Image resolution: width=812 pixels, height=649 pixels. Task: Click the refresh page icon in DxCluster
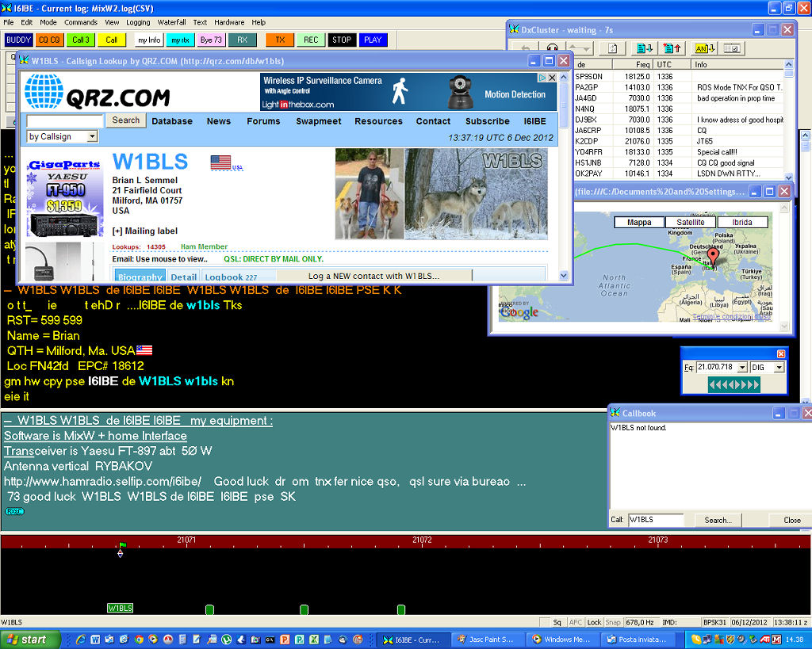click(x=612, y=48)
